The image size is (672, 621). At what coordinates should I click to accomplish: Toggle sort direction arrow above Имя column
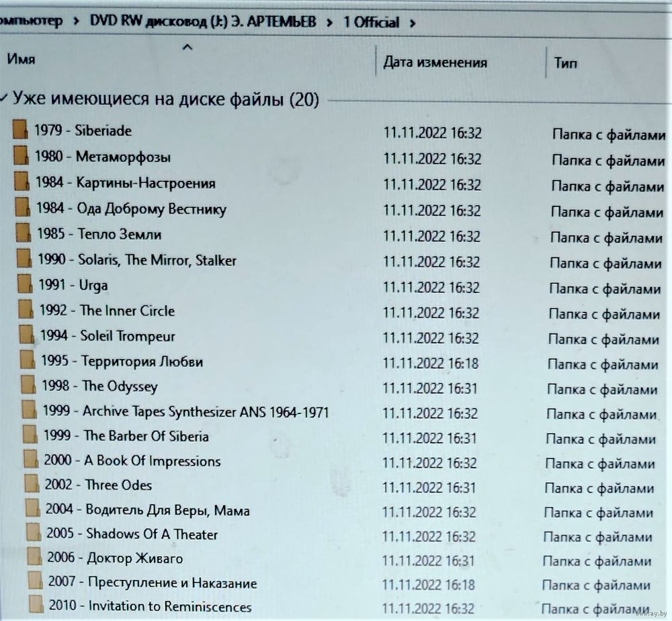(x=187, y=47)
